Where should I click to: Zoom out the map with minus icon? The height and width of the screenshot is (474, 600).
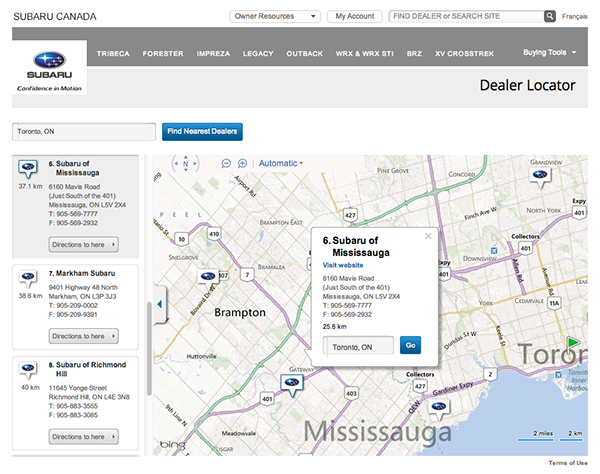226,163
